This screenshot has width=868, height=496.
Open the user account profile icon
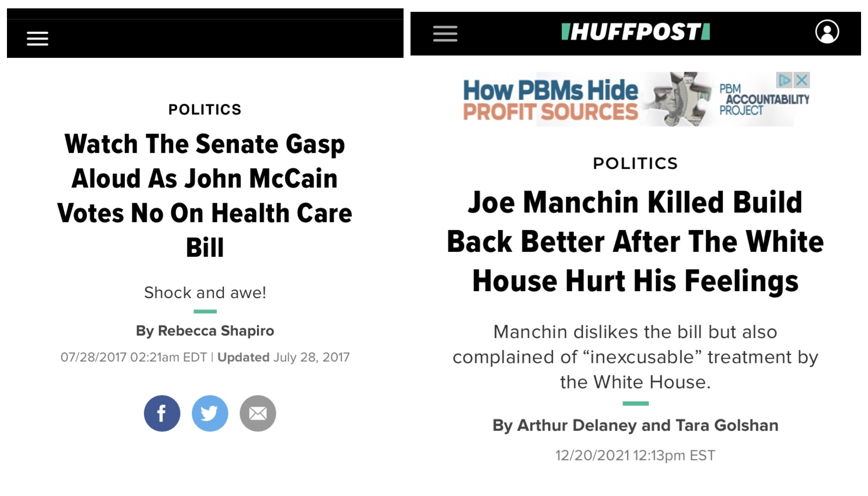[x=827, y=32]
